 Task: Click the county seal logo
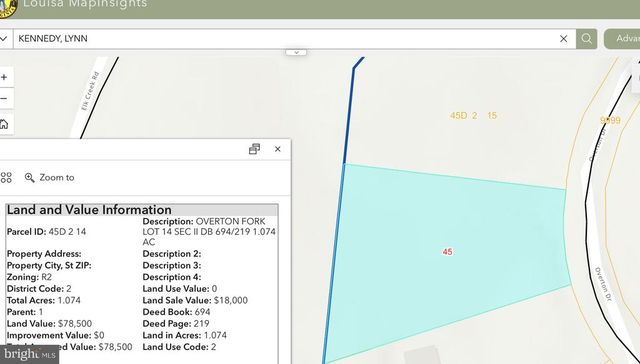[x=7, y=8]
